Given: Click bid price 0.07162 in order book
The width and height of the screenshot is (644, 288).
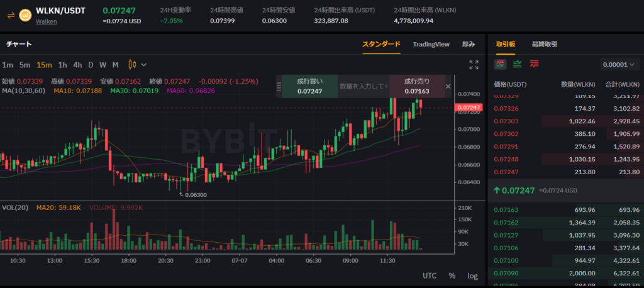Looking at the screenshot, I should tap(506, 223).
